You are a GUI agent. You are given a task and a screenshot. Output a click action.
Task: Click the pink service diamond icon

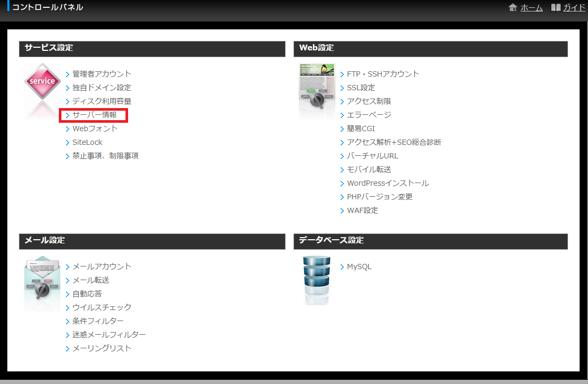42,81
